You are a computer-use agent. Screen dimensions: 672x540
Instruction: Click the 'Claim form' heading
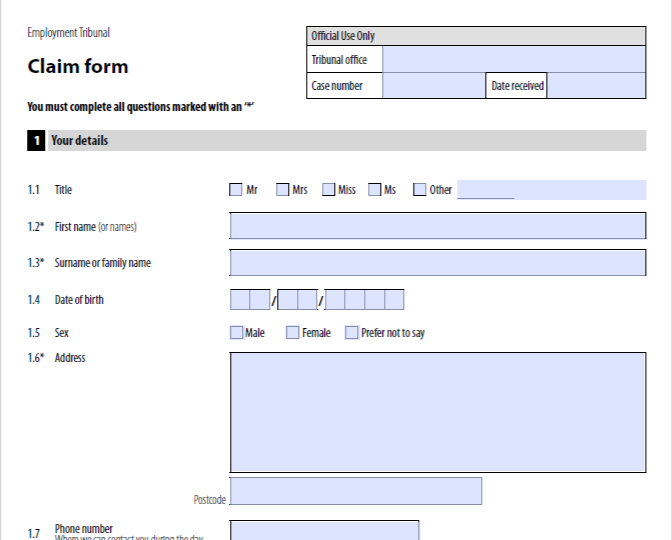pos(78,66)
